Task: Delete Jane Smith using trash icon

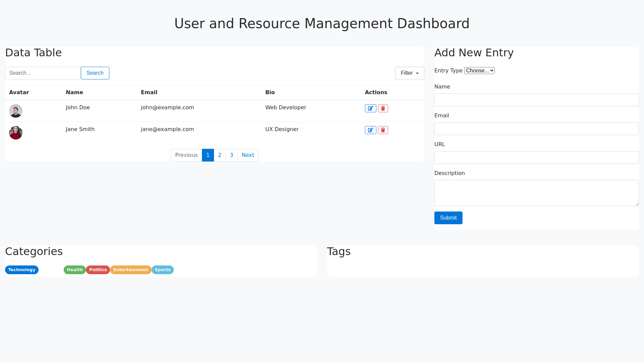Action: [383, 130]
